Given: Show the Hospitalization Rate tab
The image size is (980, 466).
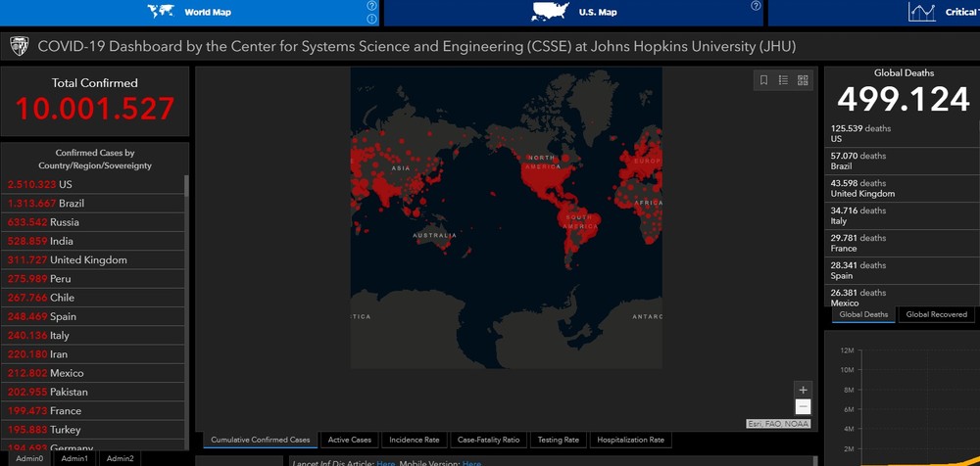Looking at the screenshot, I should coord(630,440).
